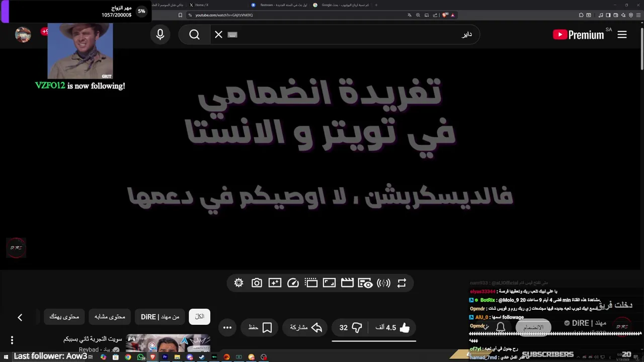Image resolution: width=644 pixels, height=362 pixels.
Task: Click the sparkle filters icon in video toolbar
Action: tap(275, 283)
